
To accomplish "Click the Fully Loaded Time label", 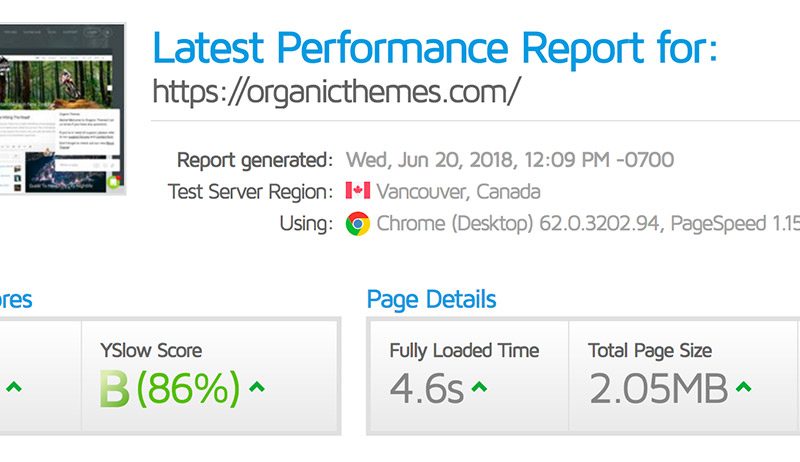I will pyautogui.click(x=464, y=351).
